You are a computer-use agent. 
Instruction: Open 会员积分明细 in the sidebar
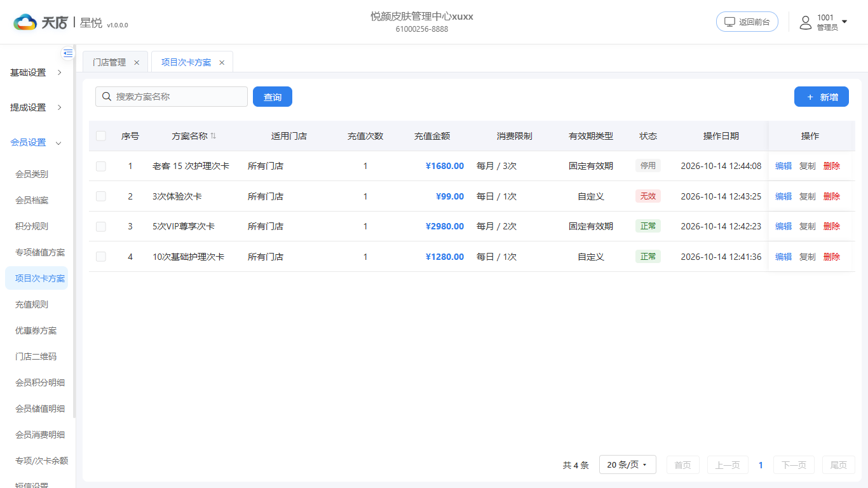pyautogui.click(x=40, y=383)
